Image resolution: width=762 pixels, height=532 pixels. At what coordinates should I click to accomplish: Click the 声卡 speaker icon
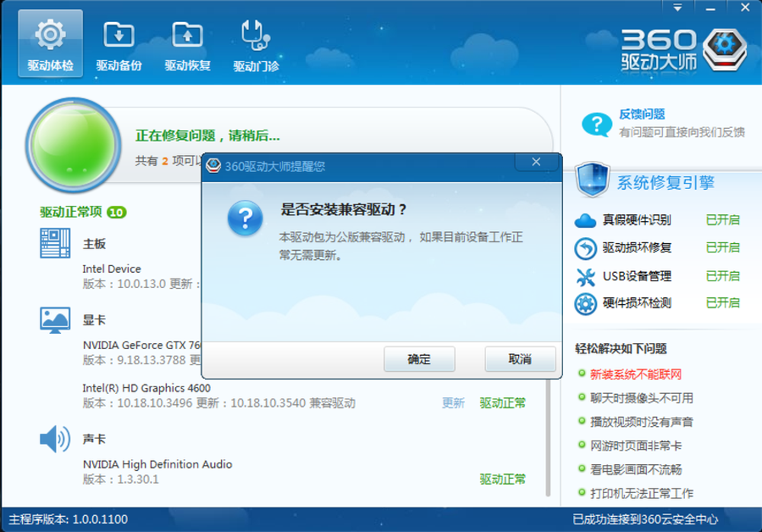tap(55, 438)
